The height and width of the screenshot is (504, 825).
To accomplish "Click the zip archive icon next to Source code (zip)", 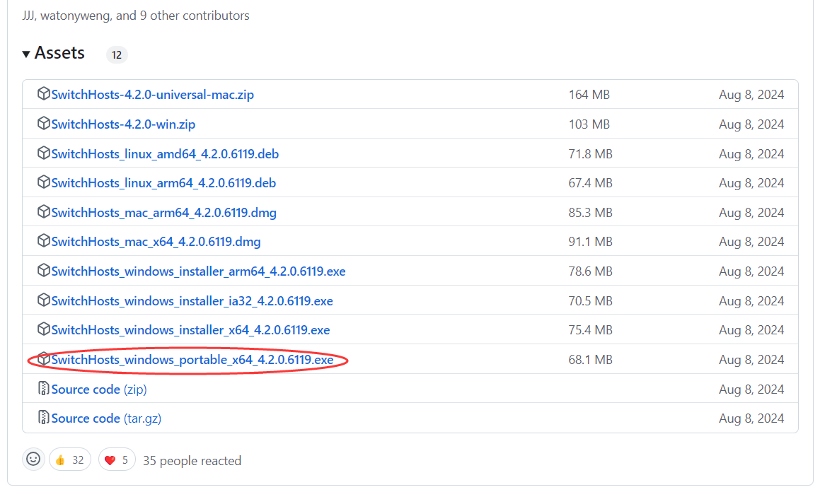I will [x=44, y=388].
